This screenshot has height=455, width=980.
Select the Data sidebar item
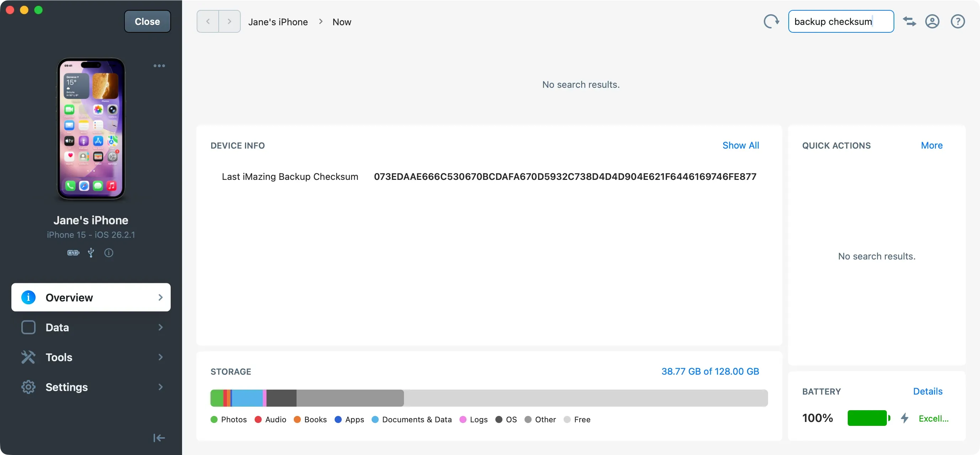tap(91, 327)
